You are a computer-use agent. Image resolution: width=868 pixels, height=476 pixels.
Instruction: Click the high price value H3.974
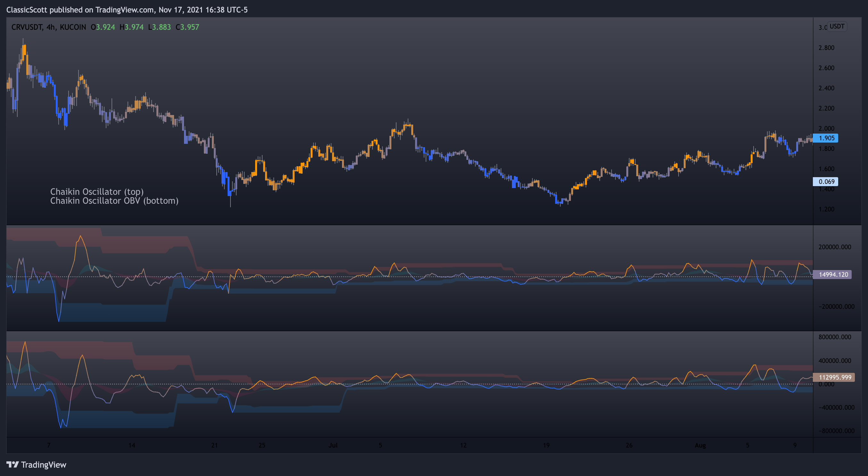pos(131,27)
